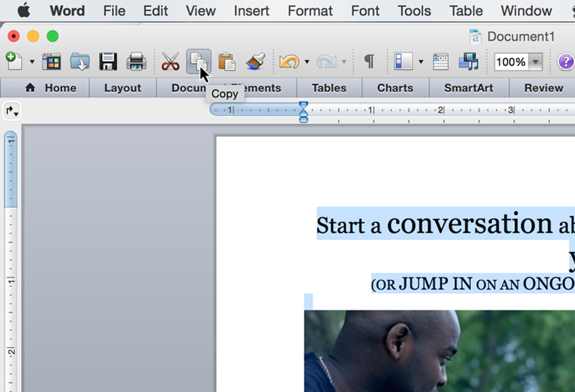Switch to the Charts ribbon tab
This screenshot has height=392, width=575.
pyautogui.click(x=395, y=88)
